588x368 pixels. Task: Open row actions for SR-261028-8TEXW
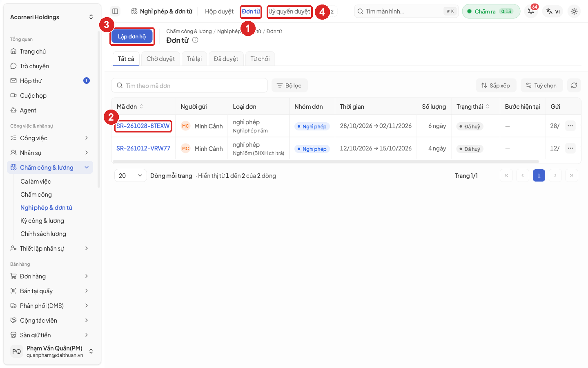click(570, 126)
